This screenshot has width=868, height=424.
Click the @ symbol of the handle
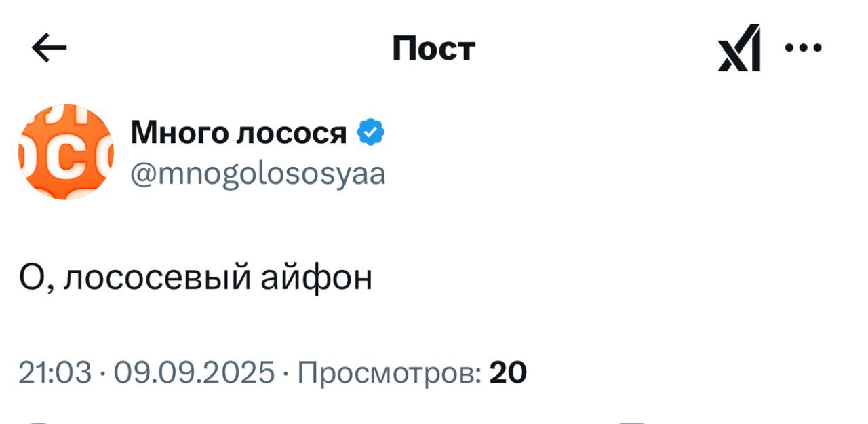click(142, 174)
